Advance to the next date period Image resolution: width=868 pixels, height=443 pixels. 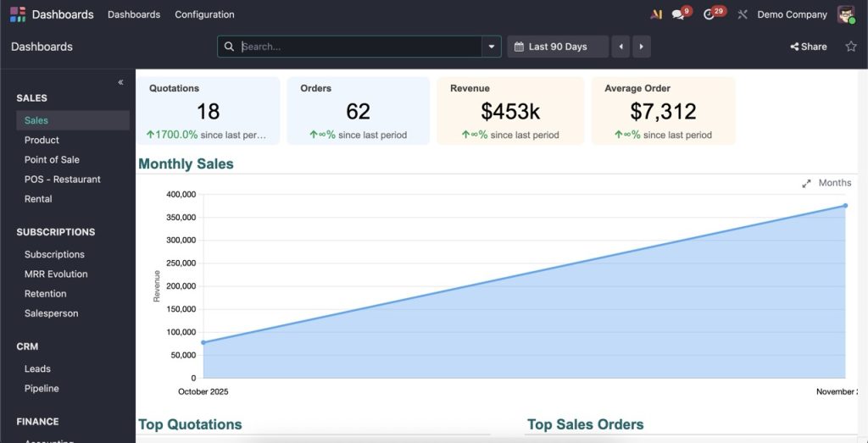tap(642, 47)
